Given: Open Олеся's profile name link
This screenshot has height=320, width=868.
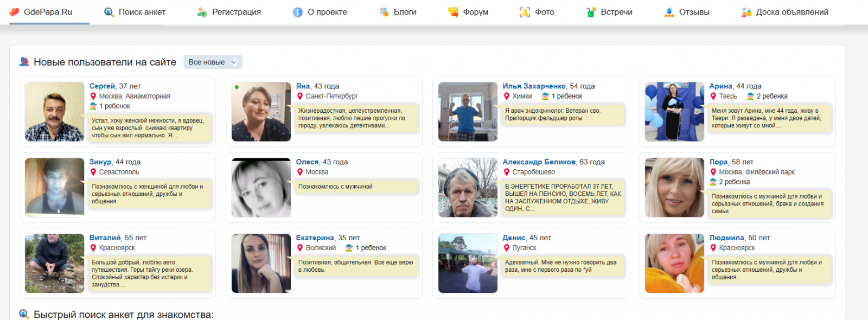Looking at the screenshot, I should (307, 162).
